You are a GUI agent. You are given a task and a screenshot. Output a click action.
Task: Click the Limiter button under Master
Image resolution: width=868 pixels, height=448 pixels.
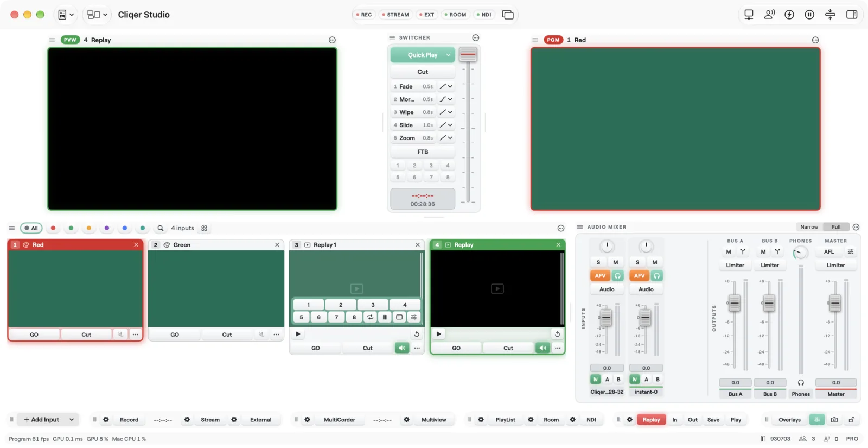835,265
